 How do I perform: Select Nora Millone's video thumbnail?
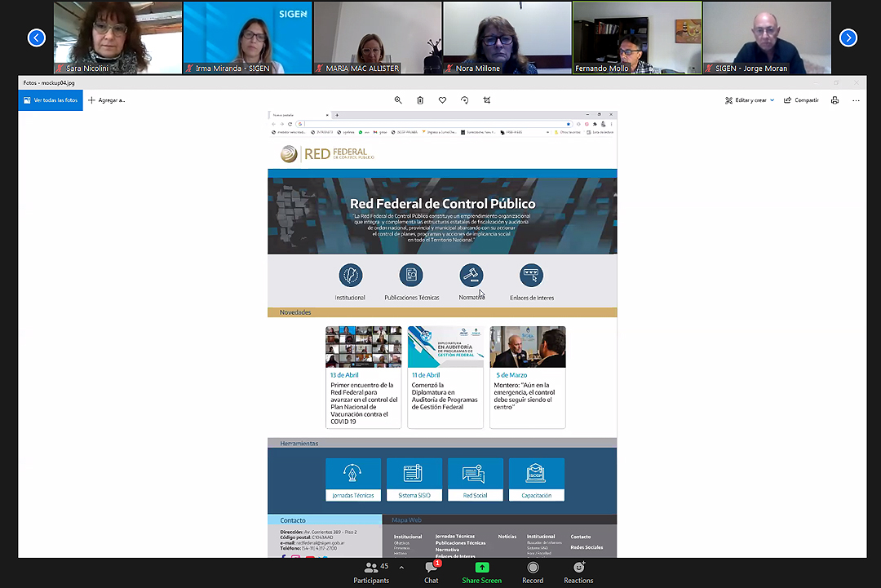point(507,38)
